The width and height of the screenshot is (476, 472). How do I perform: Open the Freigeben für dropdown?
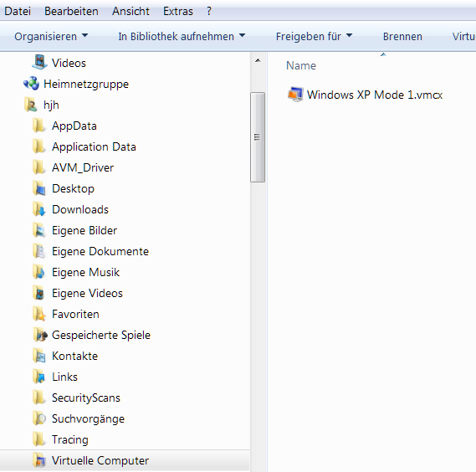coord(314,37)
